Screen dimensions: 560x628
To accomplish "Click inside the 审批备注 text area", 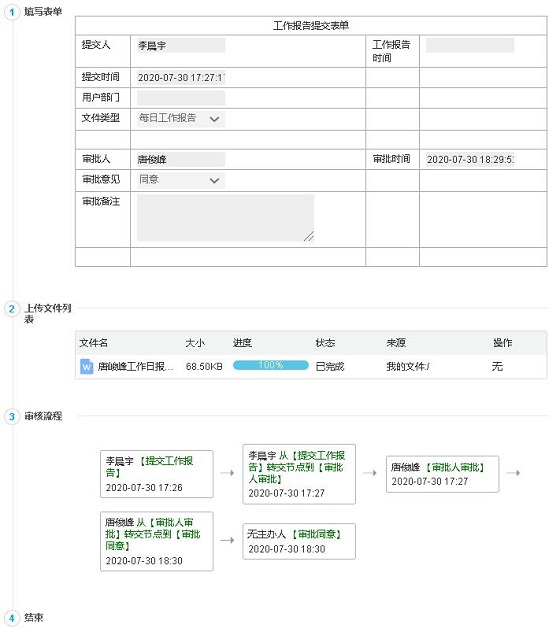I will (226, 218).
